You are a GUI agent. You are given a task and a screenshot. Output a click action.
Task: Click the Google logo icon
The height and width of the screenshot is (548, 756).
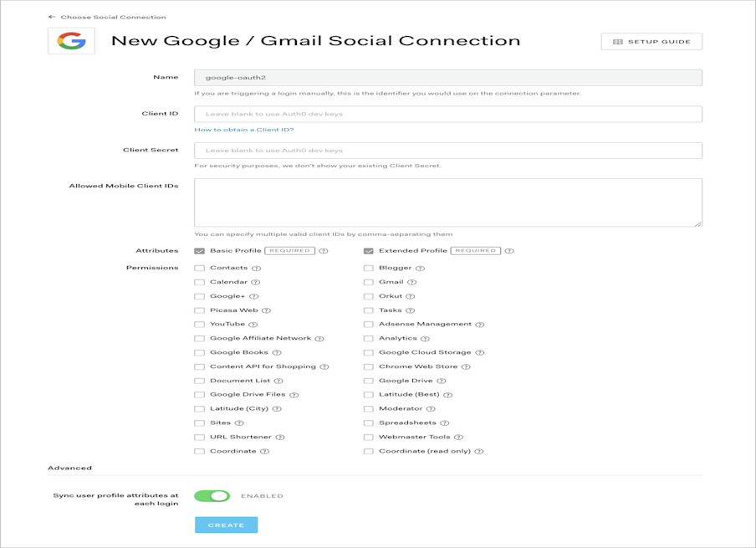click(x=69, y=38)
